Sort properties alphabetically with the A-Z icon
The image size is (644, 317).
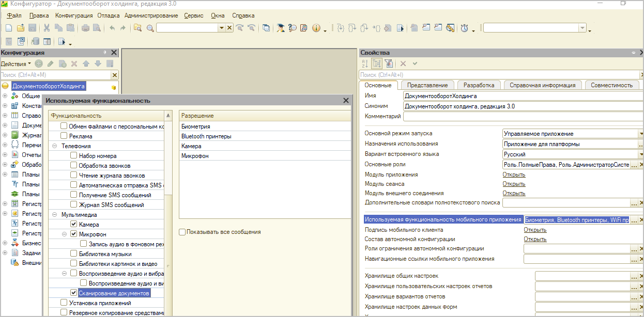365,64
